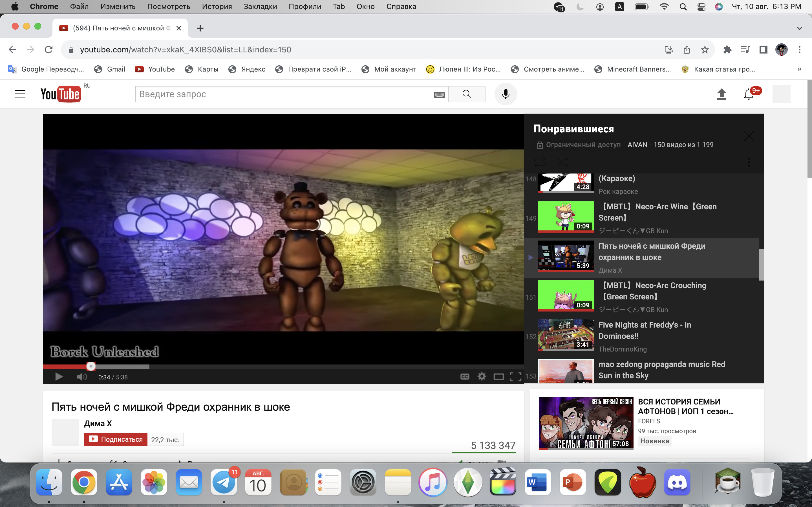Open the playlist three-dot options menu
The image size is (812, 507).
[x=749, y=163]
